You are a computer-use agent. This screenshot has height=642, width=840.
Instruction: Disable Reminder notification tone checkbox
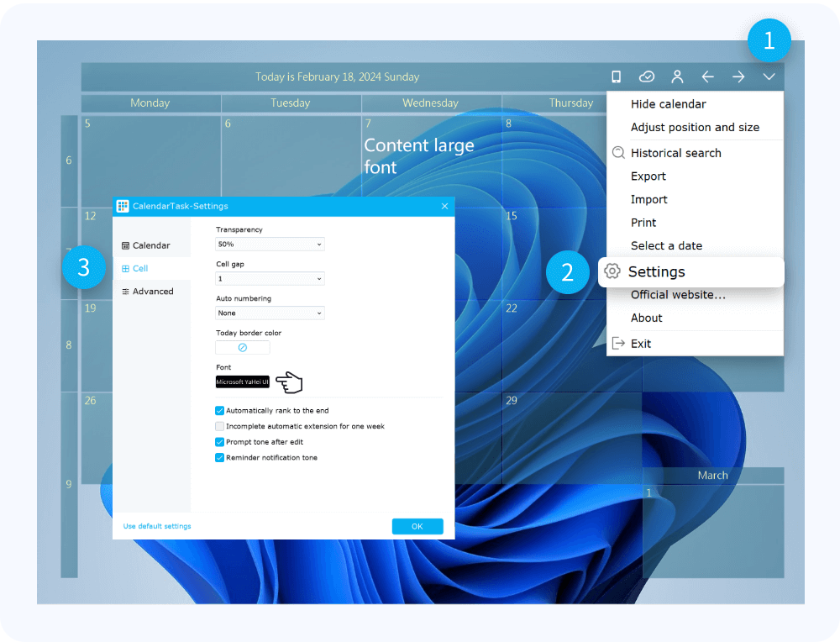pyautogui.click(x=220, y=458)
